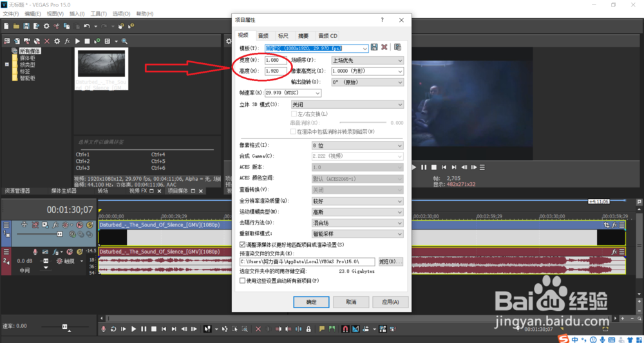The image size is (644, 343).
Task: Open track FX on video track 1
Action: (x=55, y=225)
